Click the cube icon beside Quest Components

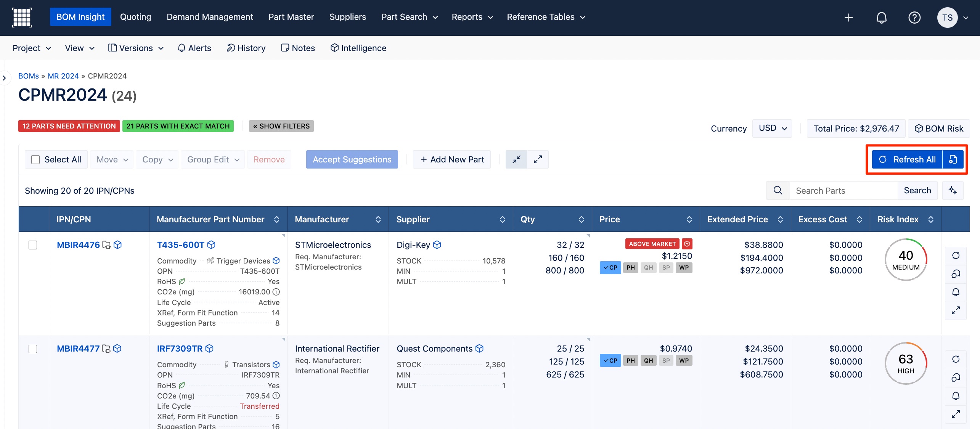pos(479,349)
